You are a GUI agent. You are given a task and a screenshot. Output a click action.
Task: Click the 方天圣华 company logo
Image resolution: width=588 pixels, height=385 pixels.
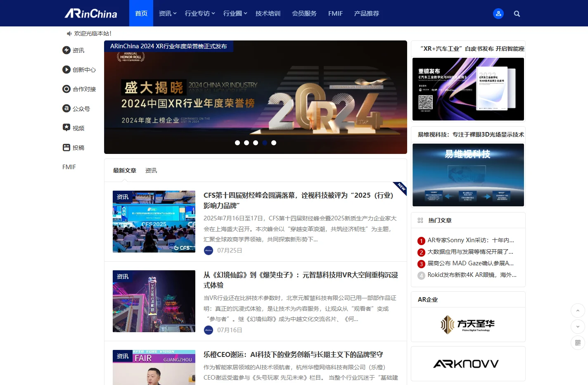coord(468,325)
